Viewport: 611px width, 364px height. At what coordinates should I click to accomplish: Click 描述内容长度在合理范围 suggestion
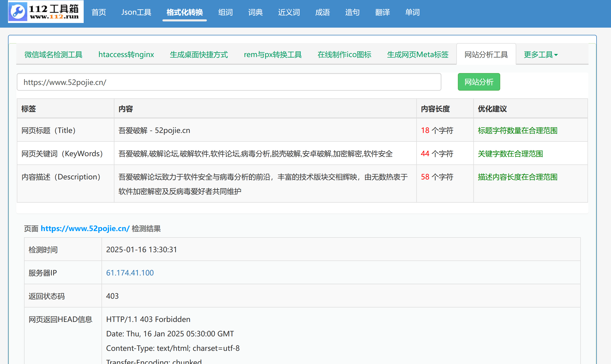(x=518, y=177)
